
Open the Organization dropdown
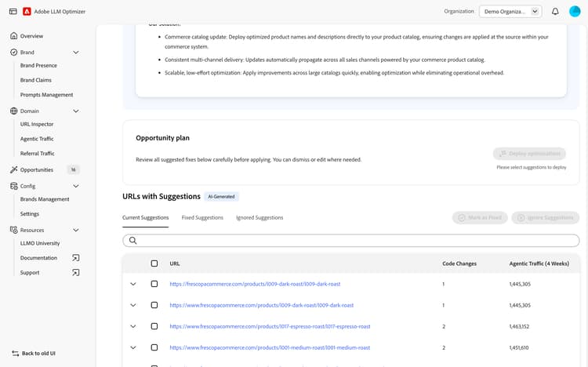click(510, 11)
